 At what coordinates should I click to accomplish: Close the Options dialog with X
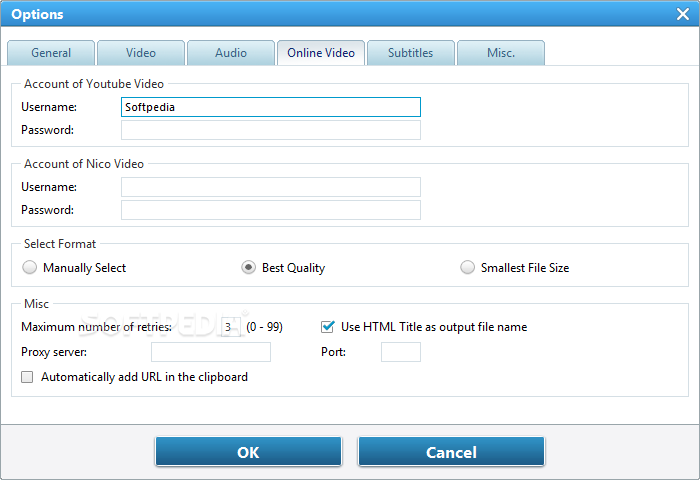683,14
